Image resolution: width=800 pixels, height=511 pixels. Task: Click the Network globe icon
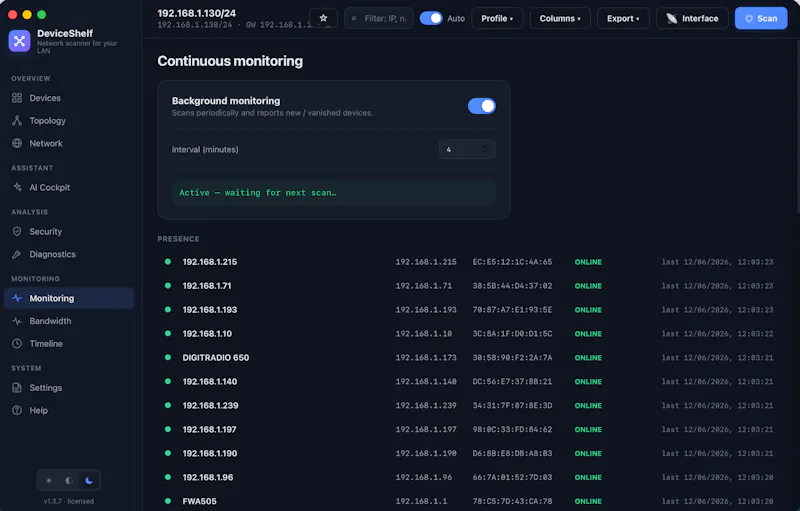point(17,143)
